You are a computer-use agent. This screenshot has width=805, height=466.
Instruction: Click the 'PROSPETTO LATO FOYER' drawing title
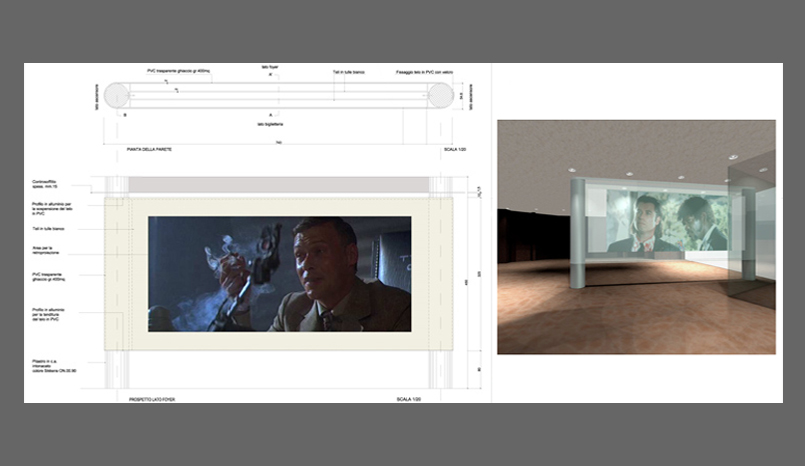tap(152, 399)
